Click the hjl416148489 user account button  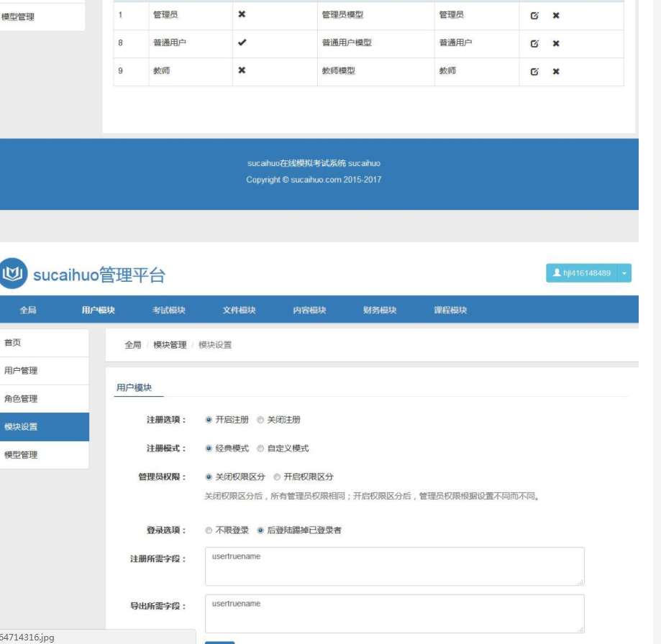tap(582, 273)
